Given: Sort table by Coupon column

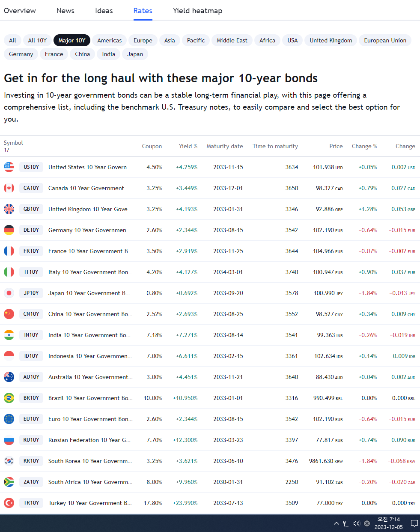Looking at the screenshot, I should coord(152,146).
